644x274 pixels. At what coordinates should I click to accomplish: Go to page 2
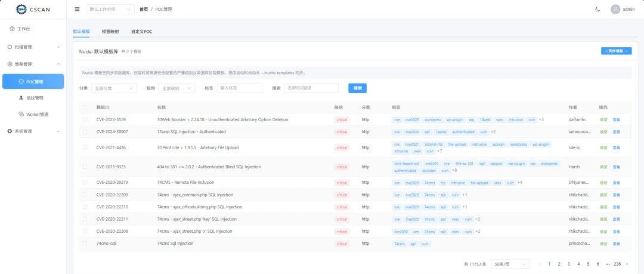[x=559, y=264]
